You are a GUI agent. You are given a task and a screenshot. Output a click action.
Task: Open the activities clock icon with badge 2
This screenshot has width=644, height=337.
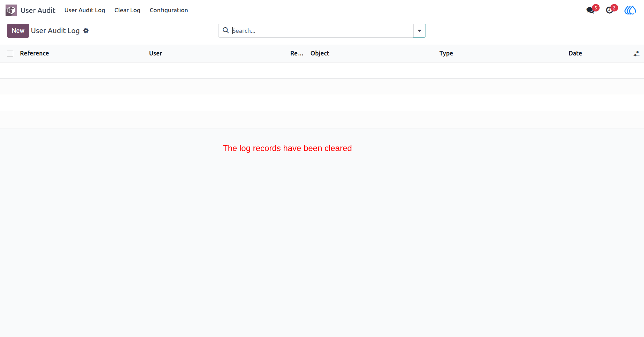coord(611,9)
